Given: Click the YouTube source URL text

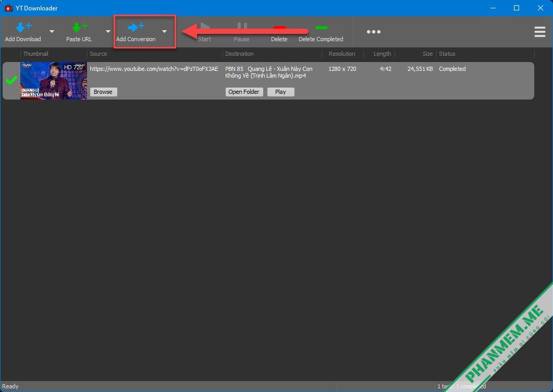Looking at the screenshot, I should tap(154, 69).
